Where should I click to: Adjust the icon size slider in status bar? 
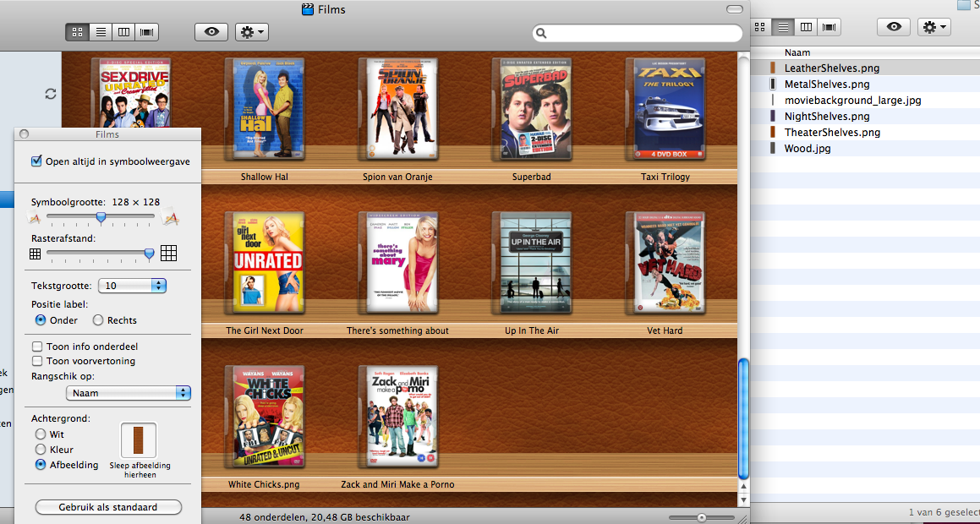(x=702, y=518)
